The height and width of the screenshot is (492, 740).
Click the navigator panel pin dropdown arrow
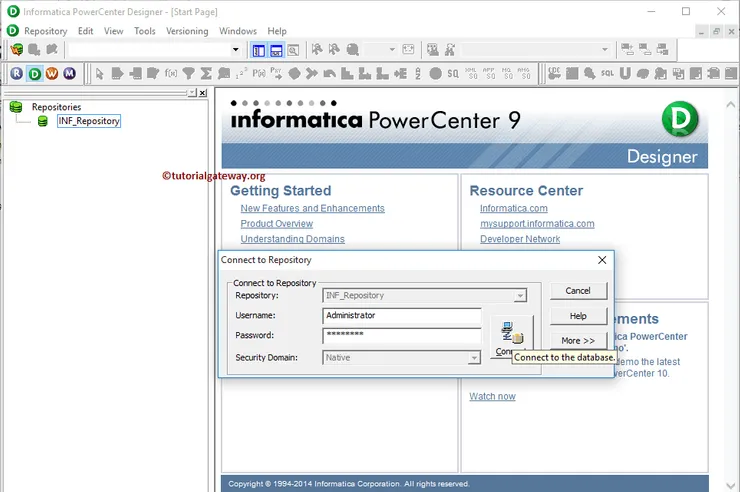[192, 93]
